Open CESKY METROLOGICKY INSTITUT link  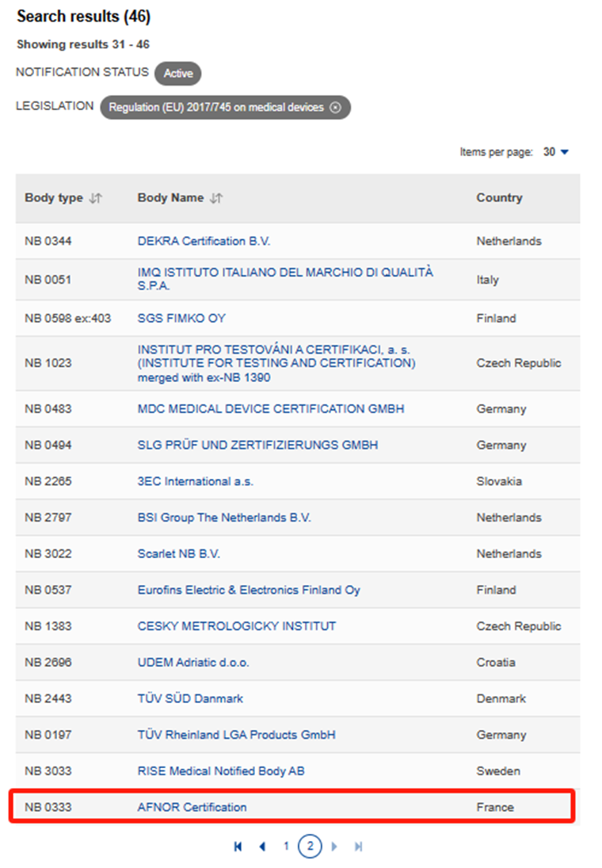click(x=236, y=626)
